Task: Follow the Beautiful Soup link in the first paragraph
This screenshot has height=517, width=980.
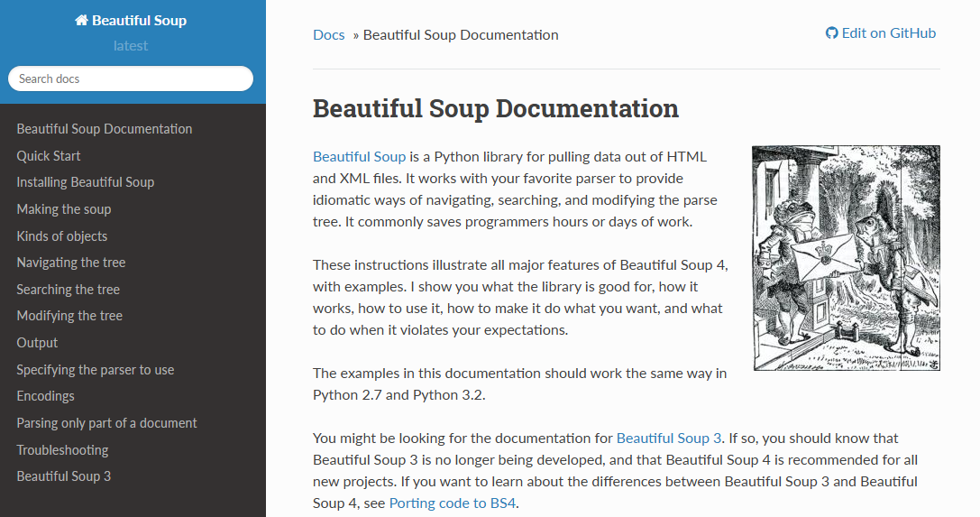Action: pos(360,156)
